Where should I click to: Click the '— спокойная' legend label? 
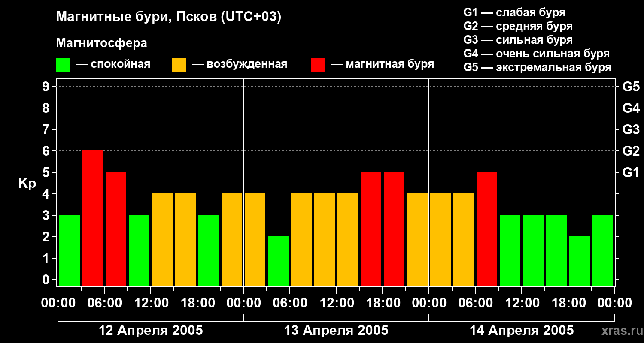pyautogui.click(x=113, y=65)
